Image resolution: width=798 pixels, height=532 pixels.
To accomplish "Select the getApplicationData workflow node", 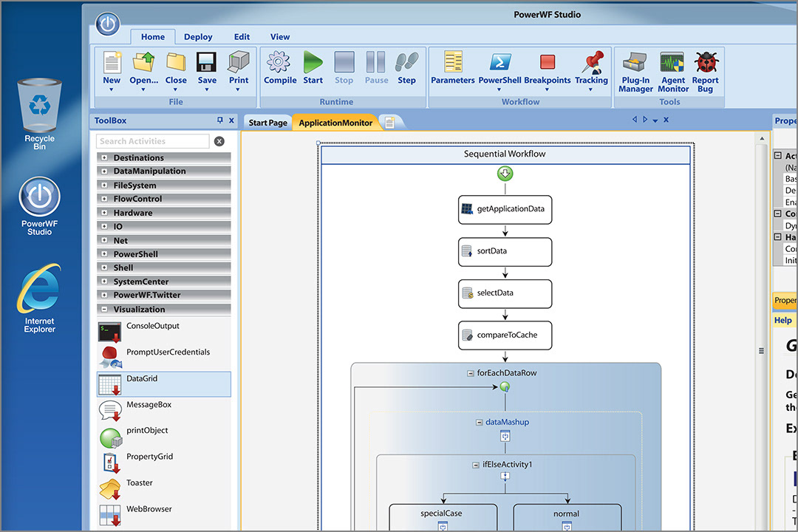I will pos(505,209).
